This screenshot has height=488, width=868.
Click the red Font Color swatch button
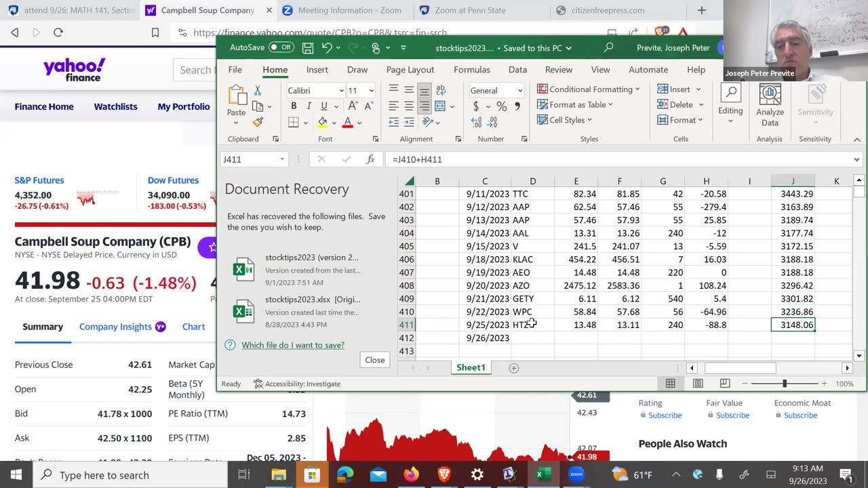tap(347, 123)
